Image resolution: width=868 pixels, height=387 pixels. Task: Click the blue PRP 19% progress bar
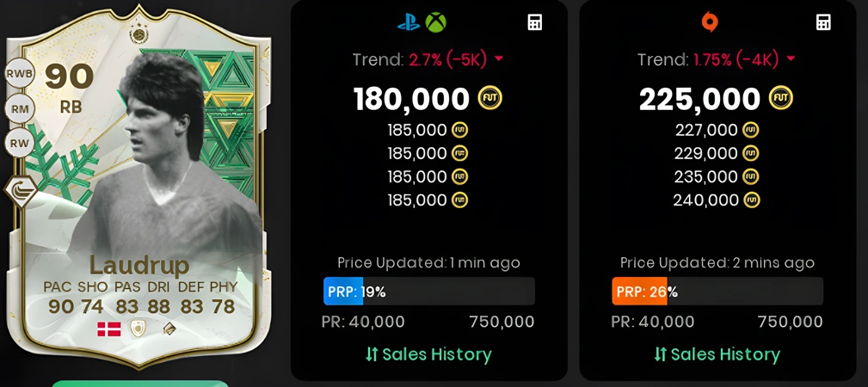pyautogui.click(x=429, y=292)
